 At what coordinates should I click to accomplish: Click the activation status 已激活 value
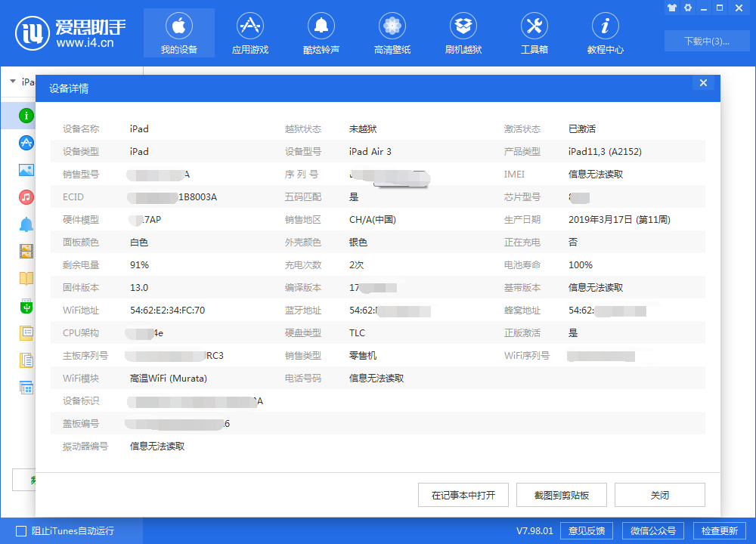point(582,129)
